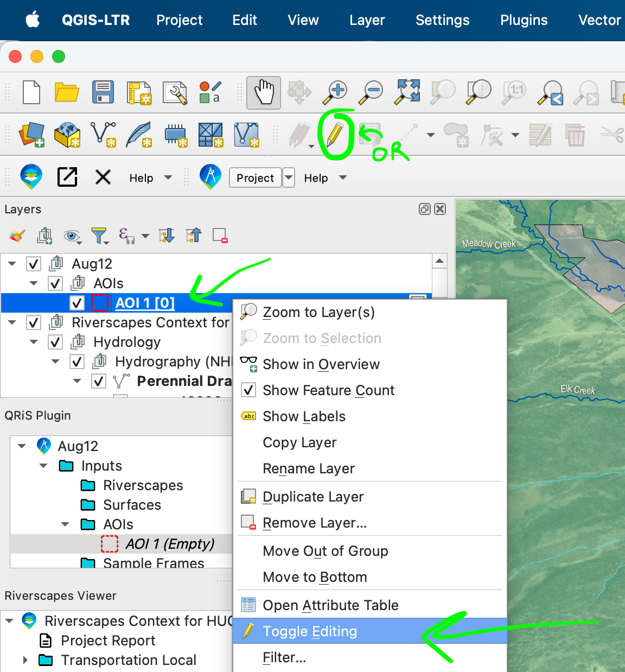The width and height of the screenshot is (625, 672).
Task: Click Zoom Full extent arrows icon
Action: tap(407, 91)
